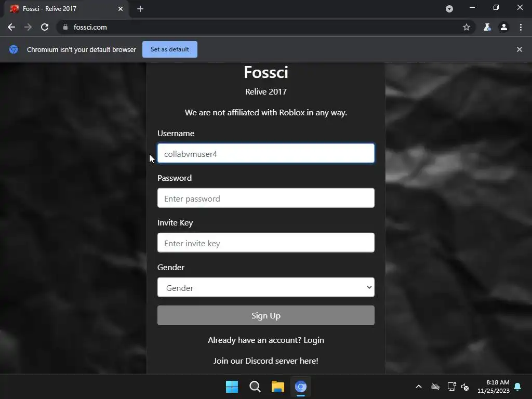Viewport: 532px width, 399px height.
Task: Select the Fossci - Relive 2017 tab
Action: [x=66, y=9]
